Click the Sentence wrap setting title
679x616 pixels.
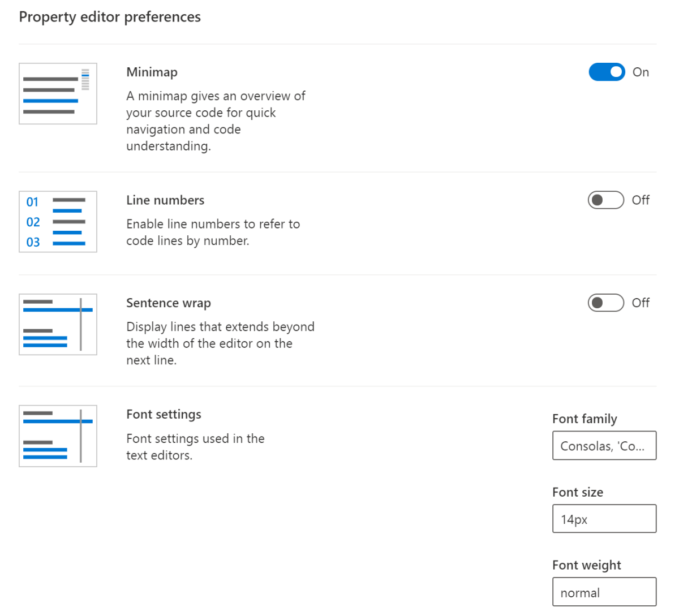[x=168, y=303]
